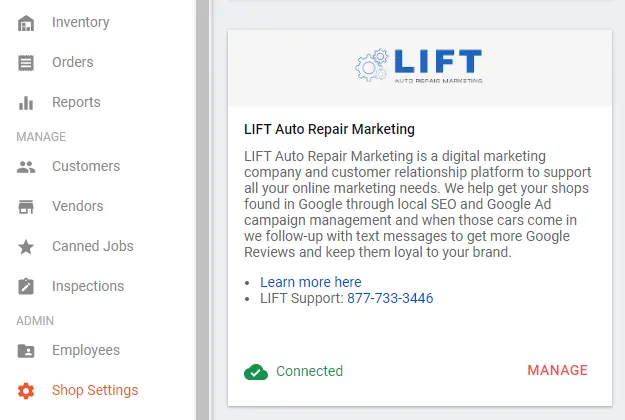Click the sidebar vertical scrollbar
Screen dimensions: 625x420
click(x=202, y=210)
